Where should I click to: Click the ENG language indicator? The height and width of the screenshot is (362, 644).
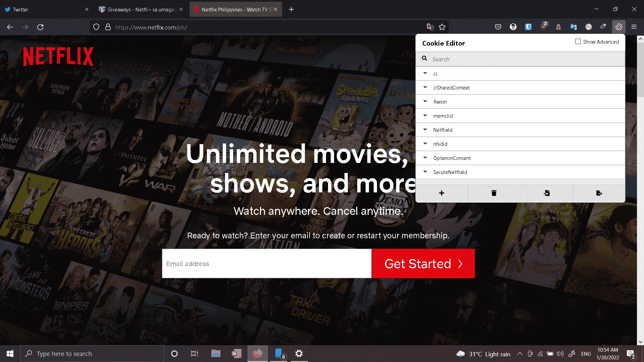point(586,354)
